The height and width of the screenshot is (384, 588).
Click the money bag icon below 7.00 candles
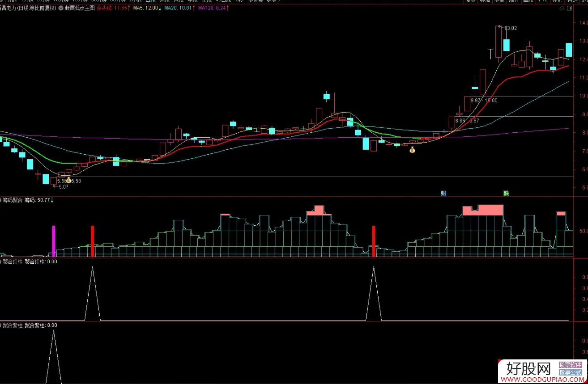point(412,150)
